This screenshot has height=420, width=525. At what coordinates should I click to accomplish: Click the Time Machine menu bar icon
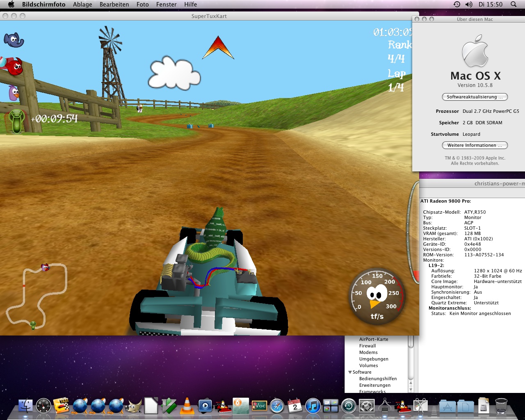(457, 5)
